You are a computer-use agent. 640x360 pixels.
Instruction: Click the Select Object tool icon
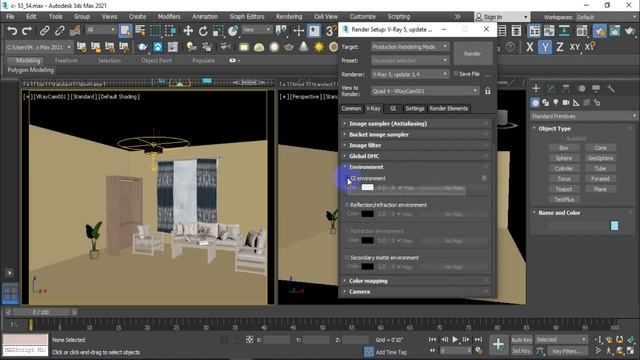pyautogui.click(x=125, y=31)
